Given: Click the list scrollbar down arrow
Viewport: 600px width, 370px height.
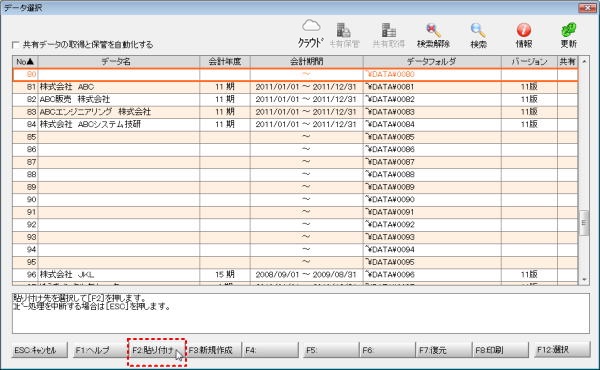Looking at the screenshot, I should [584, 280].
